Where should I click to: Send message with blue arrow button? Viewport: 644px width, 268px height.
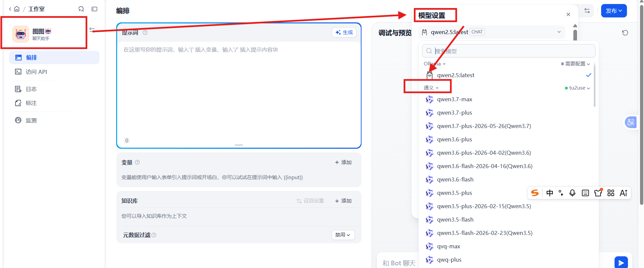pyautogui.click(x=621, y=263)
